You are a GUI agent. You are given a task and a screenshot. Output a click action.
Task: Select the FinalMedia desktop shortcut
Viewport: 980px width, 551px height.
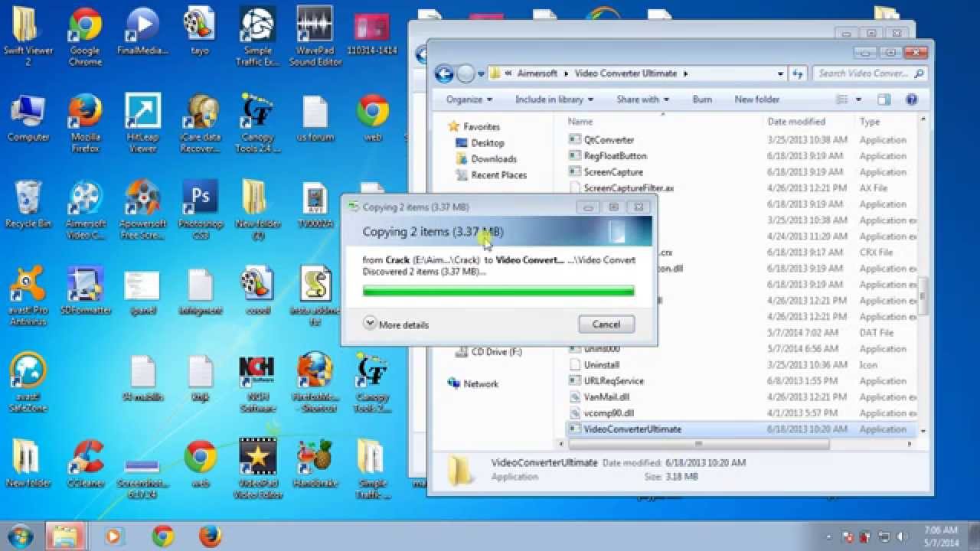pos(143,32)
